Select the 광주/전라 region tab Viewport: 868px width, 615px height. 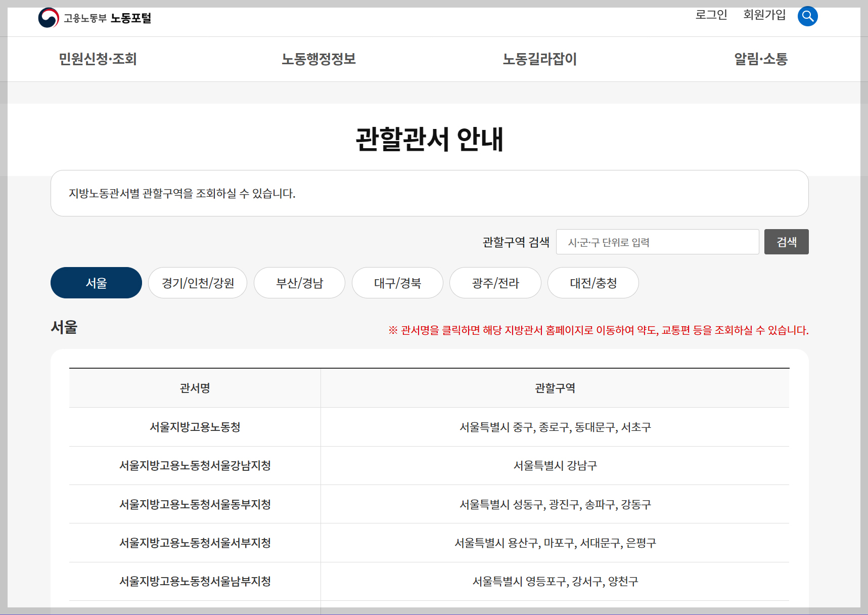[495, 283]
